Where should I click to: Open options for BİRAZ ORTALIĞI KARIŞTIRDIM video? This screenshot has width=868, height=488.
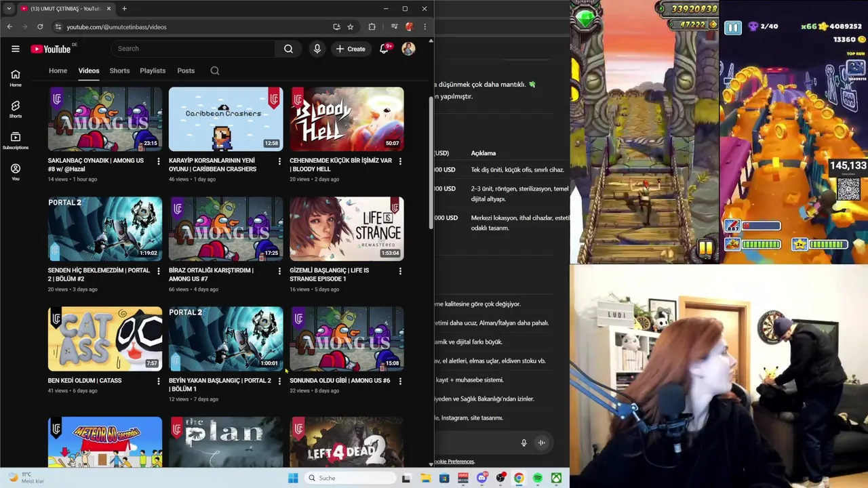pos(279,271)
